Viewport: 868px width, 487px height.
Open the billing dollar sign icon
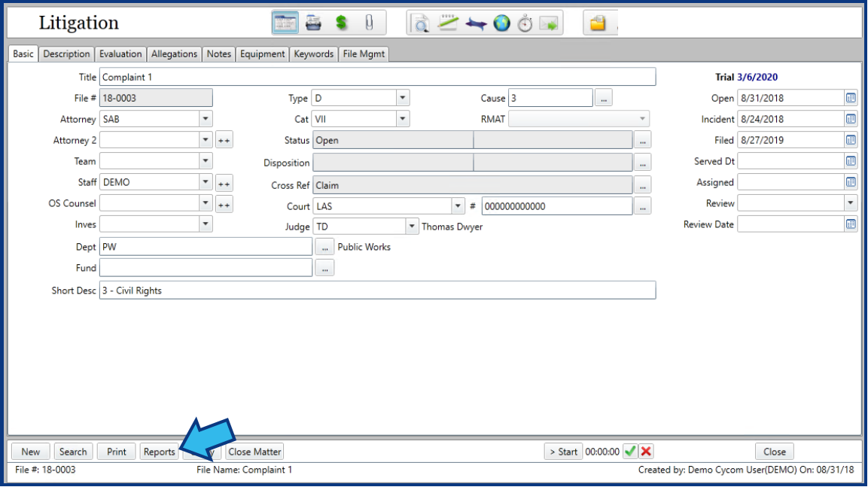(x=340, y=23)
